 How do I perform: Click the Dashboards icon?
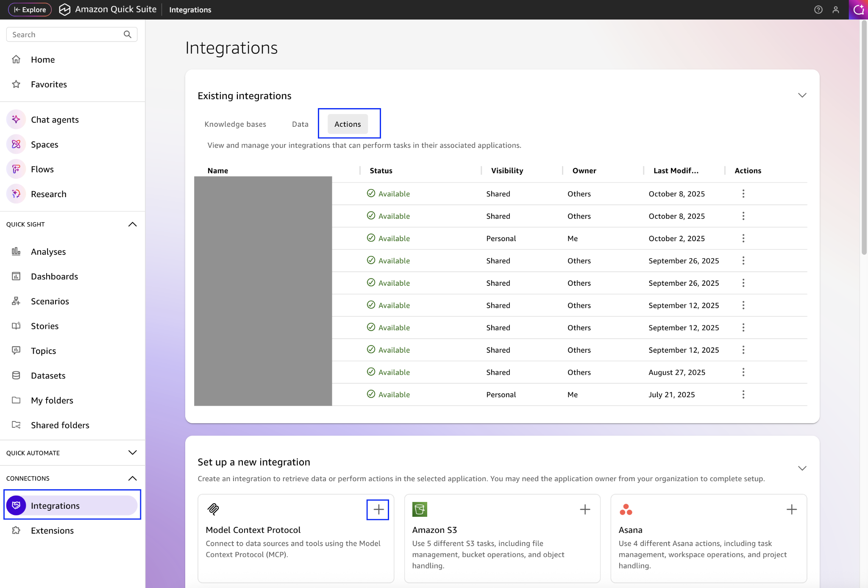point(16,276)
